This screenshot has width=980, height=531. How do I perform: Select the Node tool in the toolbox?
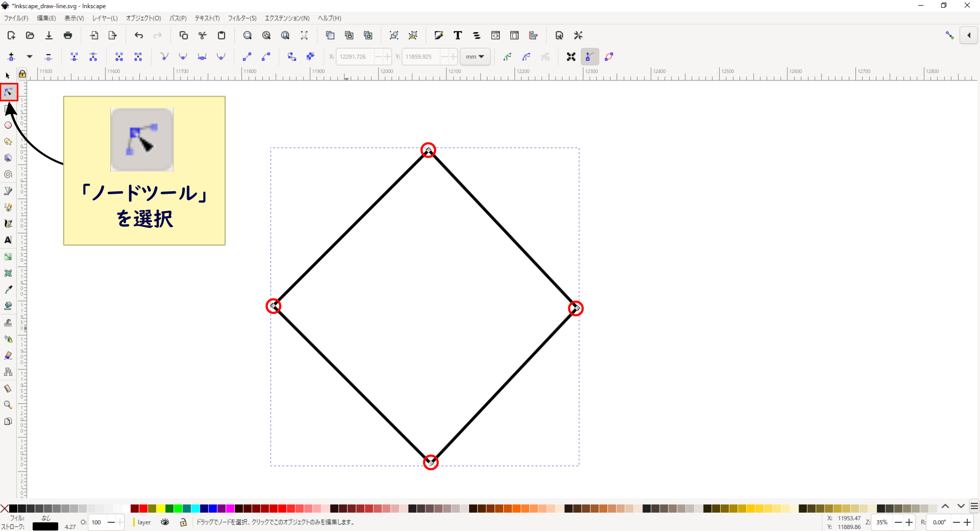(9, 92)
